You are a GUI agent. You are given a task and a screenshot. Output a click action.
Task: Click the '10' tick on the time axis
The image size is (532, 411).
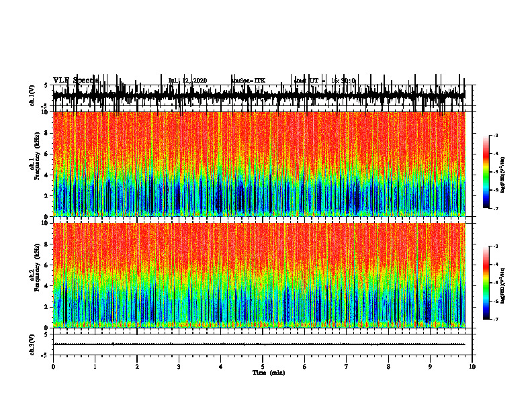(472, 367)
